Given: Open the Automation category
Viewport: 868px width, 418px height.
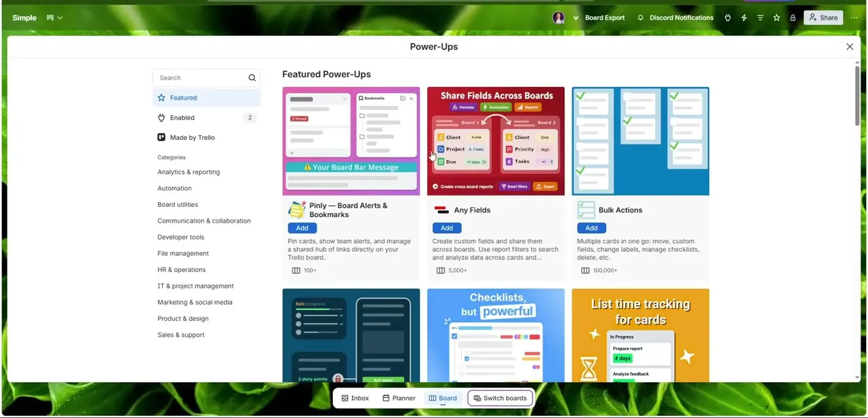Looking at the screenshot, I should tap(174, 188).
